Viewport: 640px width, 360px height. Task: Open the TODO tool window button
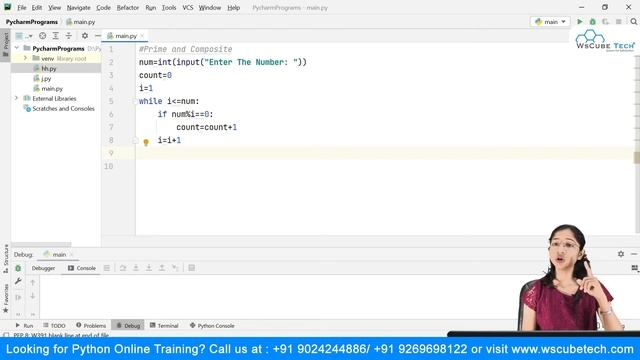(x=54, y=325)
